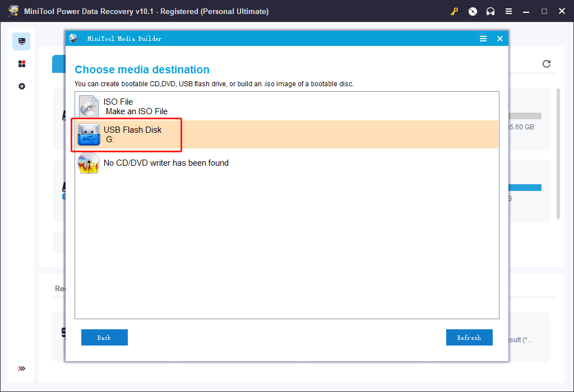The image size is (574, 392).
Task: Click the refresh arrow in main window
Action: pyautogui.click(x=547, y=64)
